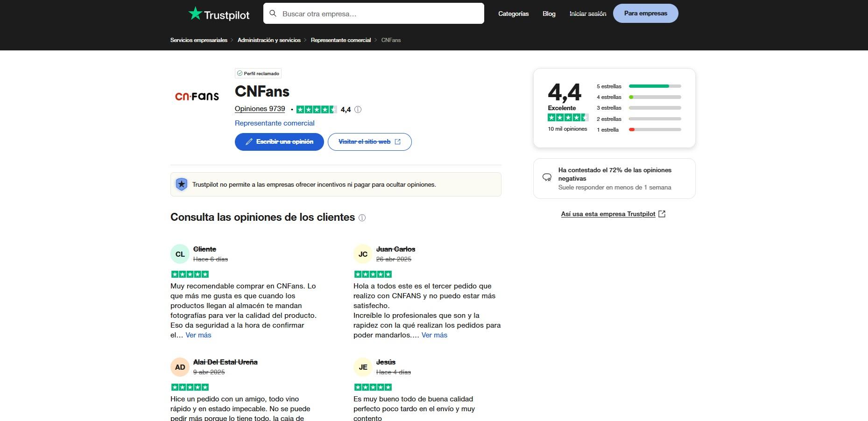Click the five-star rating on Jesús's review
Image resolution: width=868 pixels, height=421 pixels.
[373, 387]
